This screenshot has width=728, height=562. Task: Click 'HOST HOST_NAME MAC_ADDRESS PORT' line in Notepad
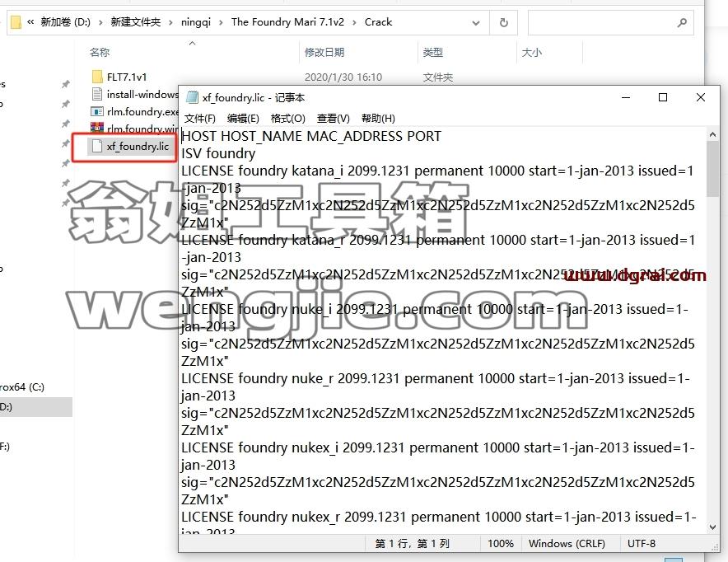point(311,137)
